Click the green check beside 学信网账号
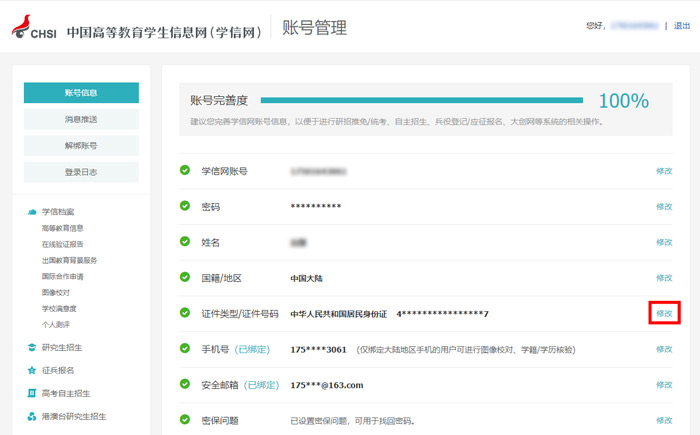This screenshot has height=435, width=700. 185,170
